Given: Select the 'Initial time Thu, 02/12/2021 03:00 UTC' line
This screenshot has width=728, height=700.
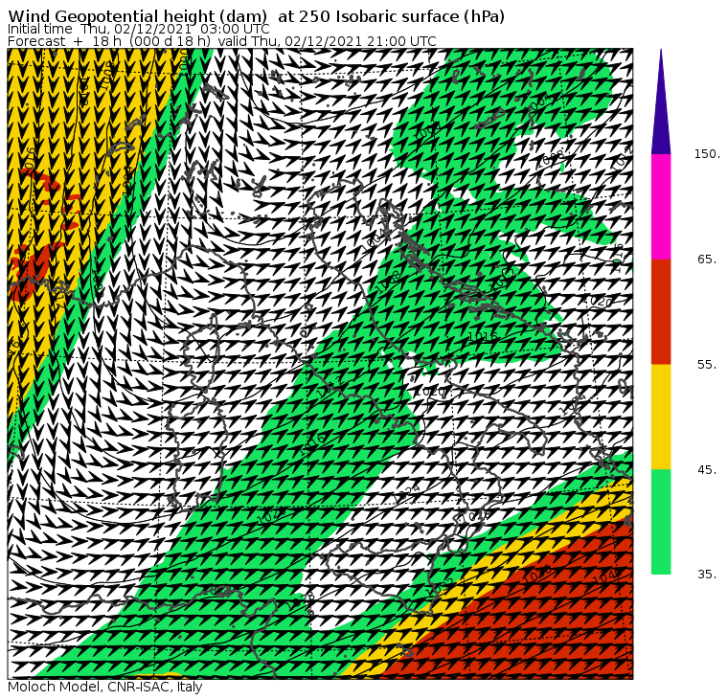Looking at the screenshot, I should [138, 29].
